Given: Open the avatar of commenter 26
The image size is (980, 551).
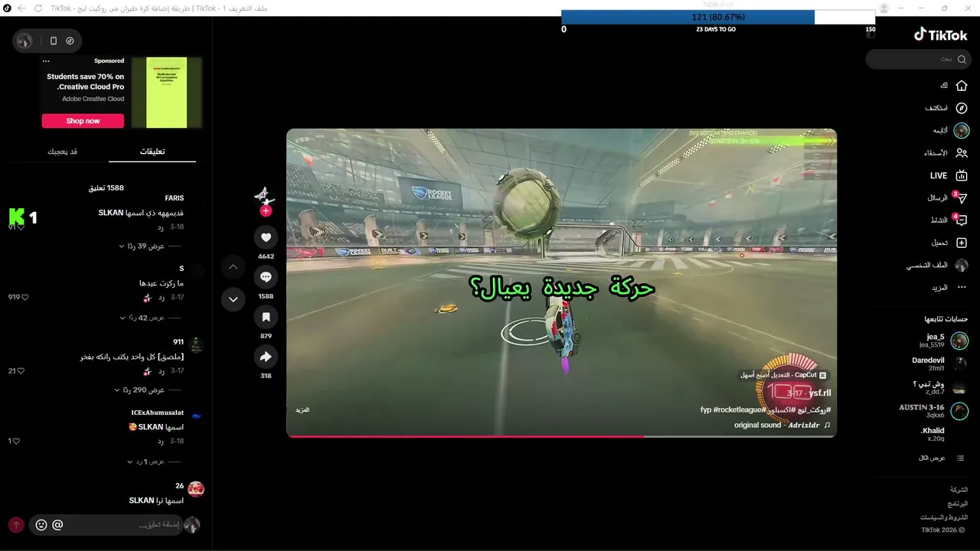Looking at the screenshot, I should coord(196,488).
